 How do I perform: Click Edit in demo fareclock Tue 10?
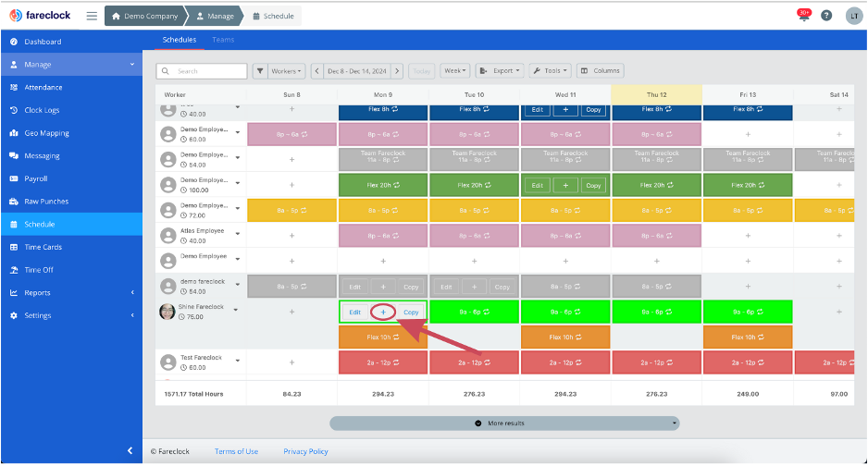446,287
